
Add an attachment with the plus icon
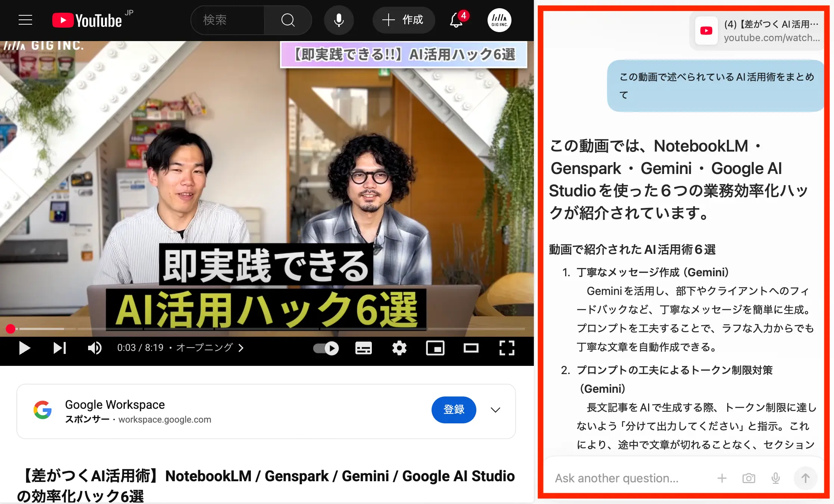coord(722,478)
